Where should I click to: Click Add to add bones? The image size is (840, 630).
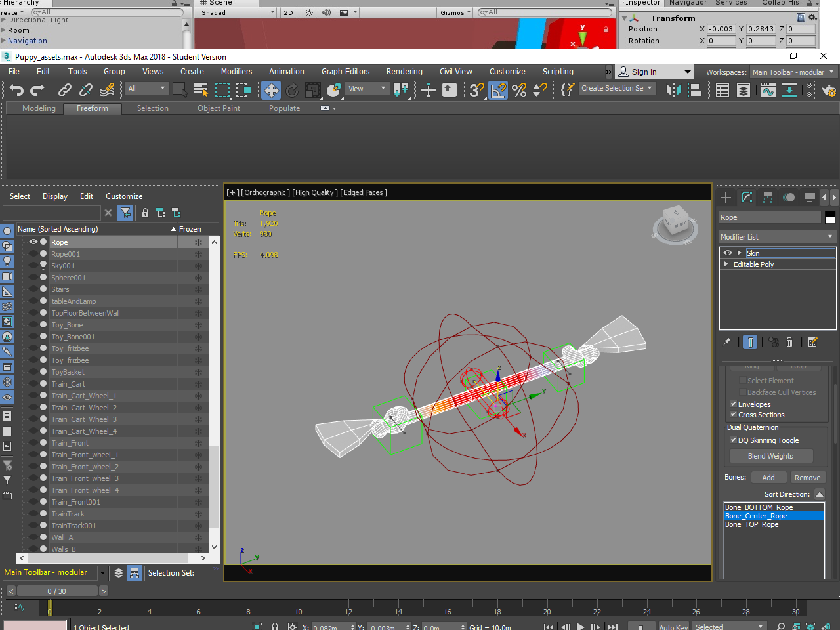pyautogui.click(x=768, y=477)
